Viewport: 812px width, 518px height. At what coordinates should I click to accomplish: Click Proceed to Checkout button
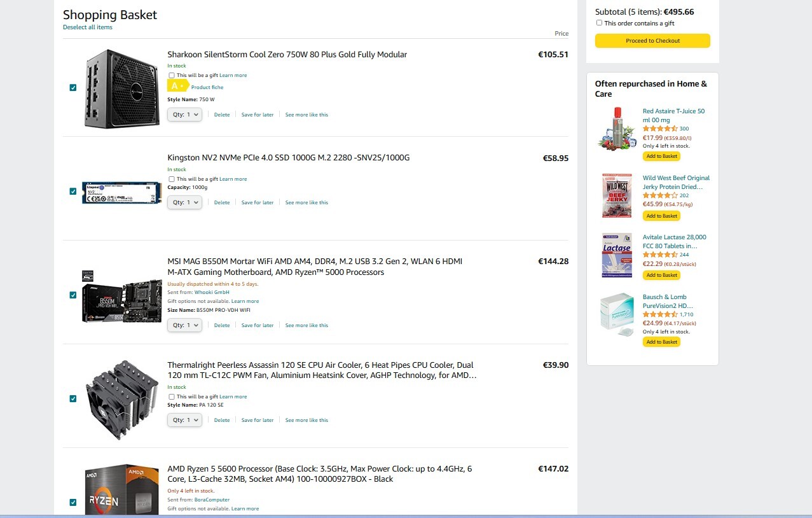[652, 41]
